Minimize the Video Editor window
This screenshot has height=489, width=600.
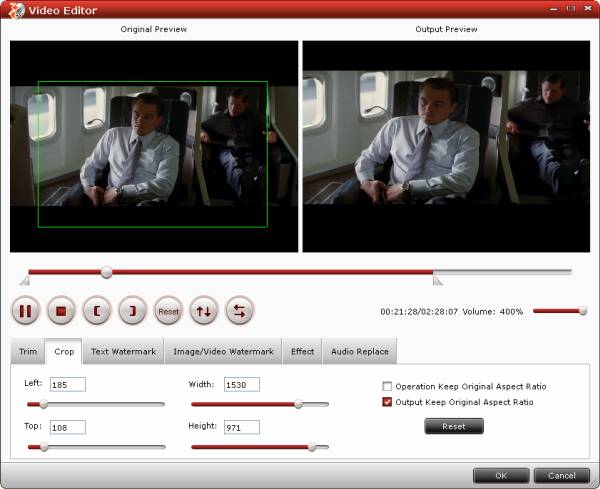click(x=553, y=8)
